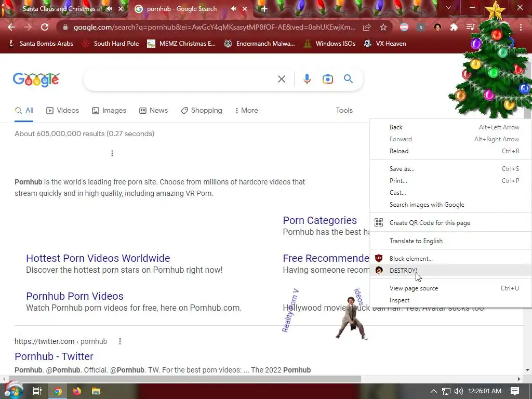The height and width of the screenshot is (399, 532).
Task: Switch to the Santa Claus tab
Action: (61, 9)
